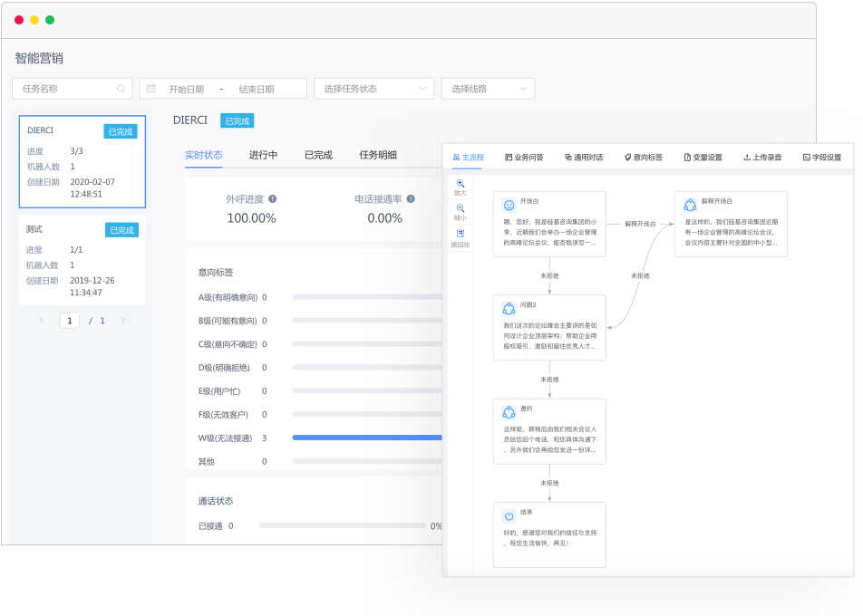Image resolution: width=863 pixels, height=616 pixels.
Task: Select the DIERCI task card
Action: 82,161
